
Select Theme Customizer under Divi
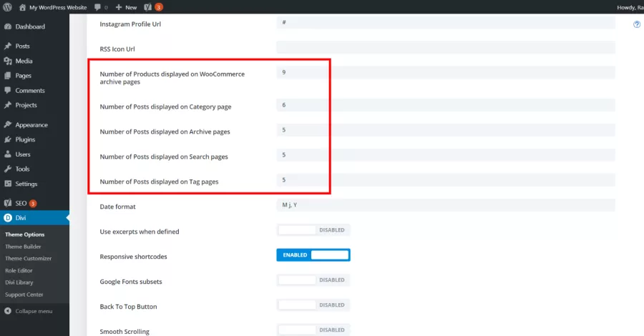(29, 259)
